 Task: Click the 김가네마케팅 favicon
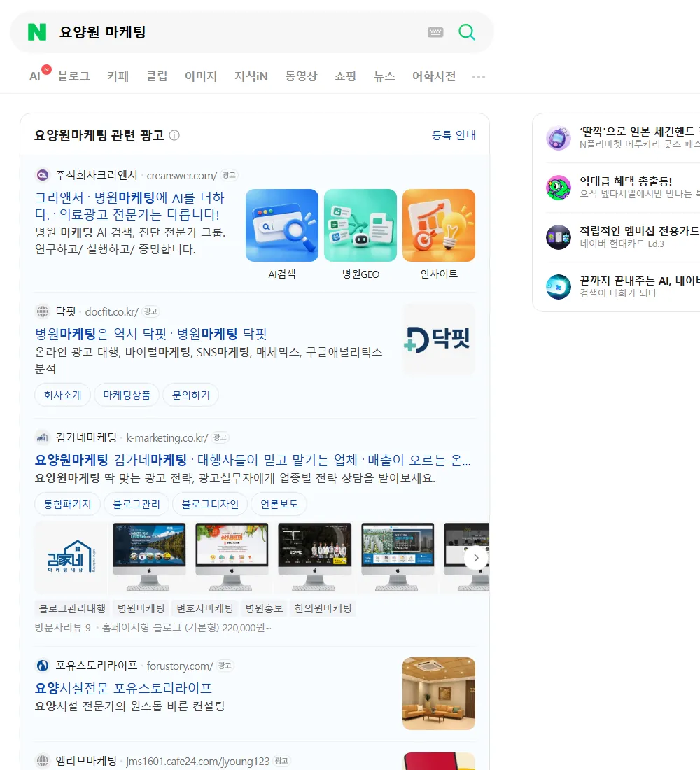pyautogui.click(x=43, y=437)
